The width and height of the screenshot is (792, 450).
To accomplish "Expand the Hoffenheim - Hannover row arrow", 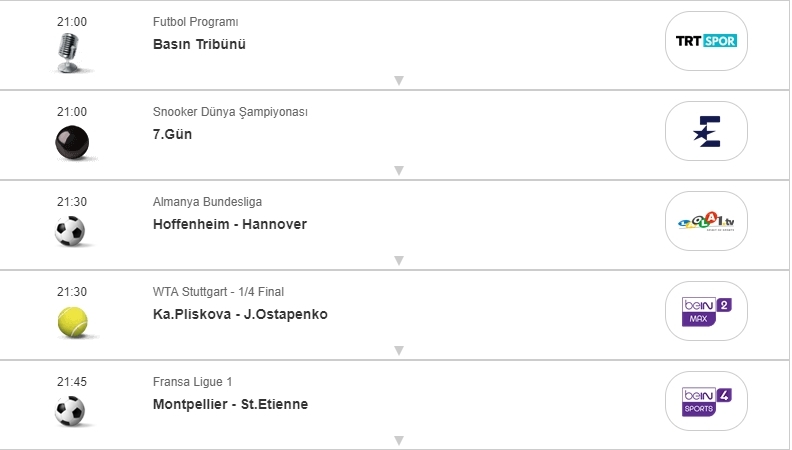I will [398, 261].
